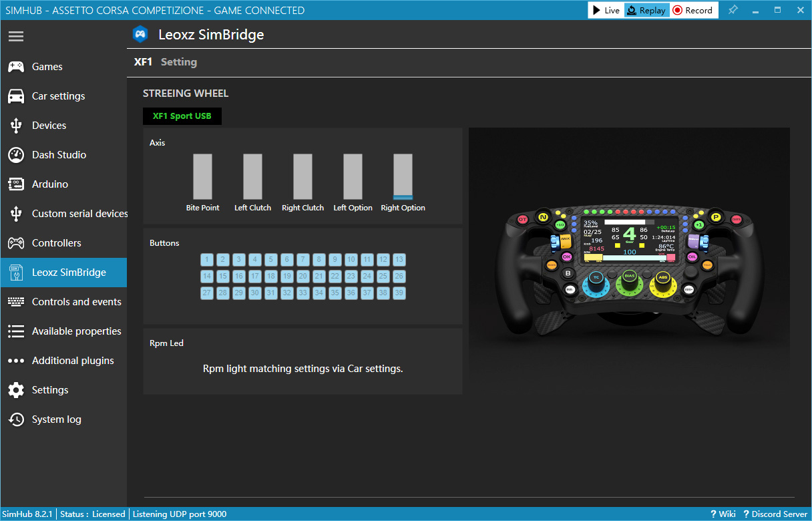Click the Right Option axis bar
812x521 pixels.
pyautogui.click(x=403, y=177)
